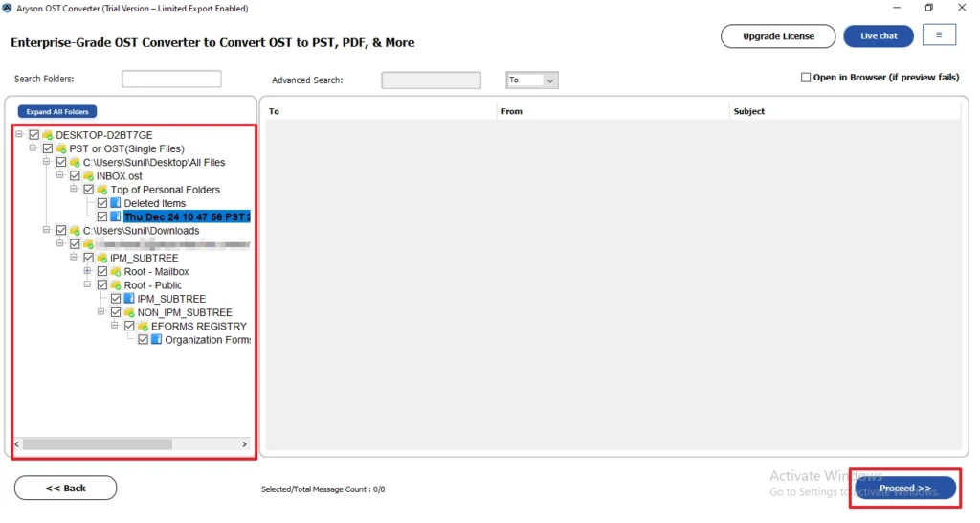Collapse PST or OST(Single Files) node
The width and height of the screenshot is (980, 523).
pos(33,148)
